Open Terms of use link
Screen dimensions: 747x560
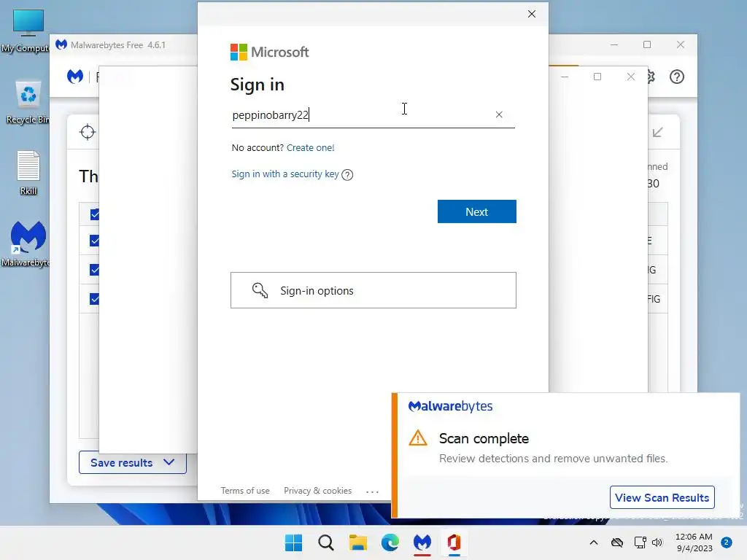245,491
